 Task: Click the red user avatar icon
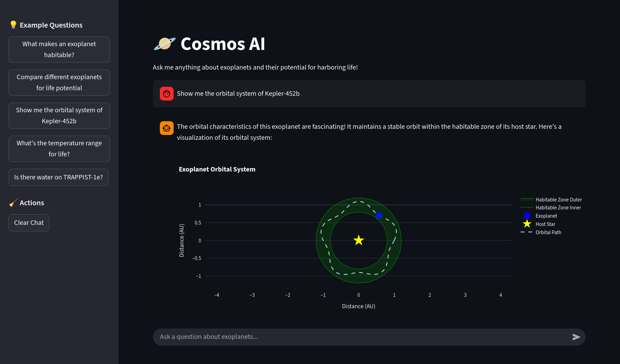(167, 94)
